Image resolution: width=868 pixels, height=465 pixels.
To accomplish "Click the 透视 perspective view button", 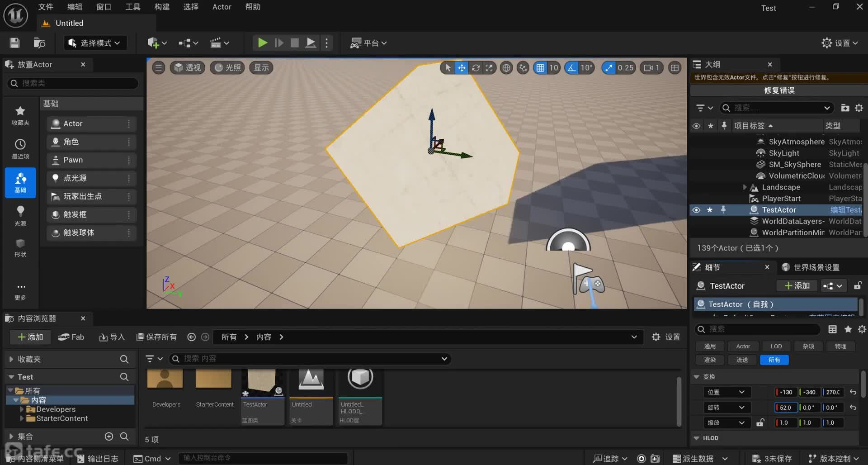I will pos(188,68).
